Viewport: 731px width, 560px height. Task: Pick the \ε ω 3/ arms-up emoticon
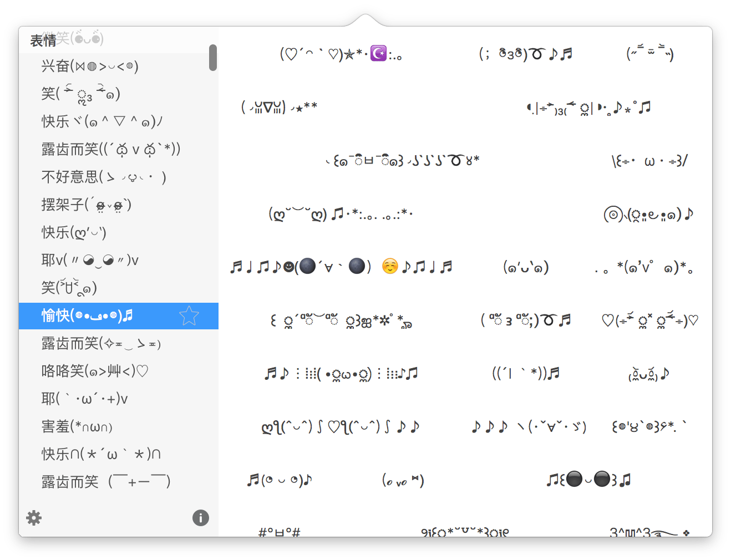click(649, 161)
